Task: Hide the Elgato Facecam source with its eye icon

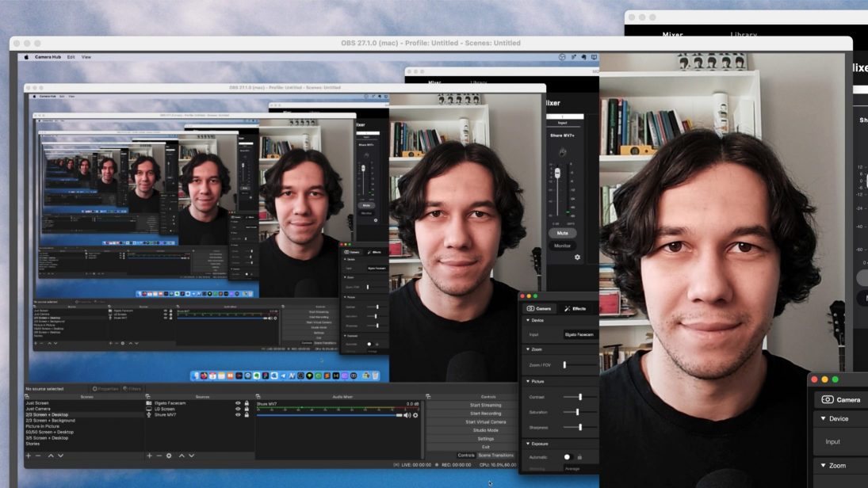Action: pyautogui.click(x=238, y=403)
